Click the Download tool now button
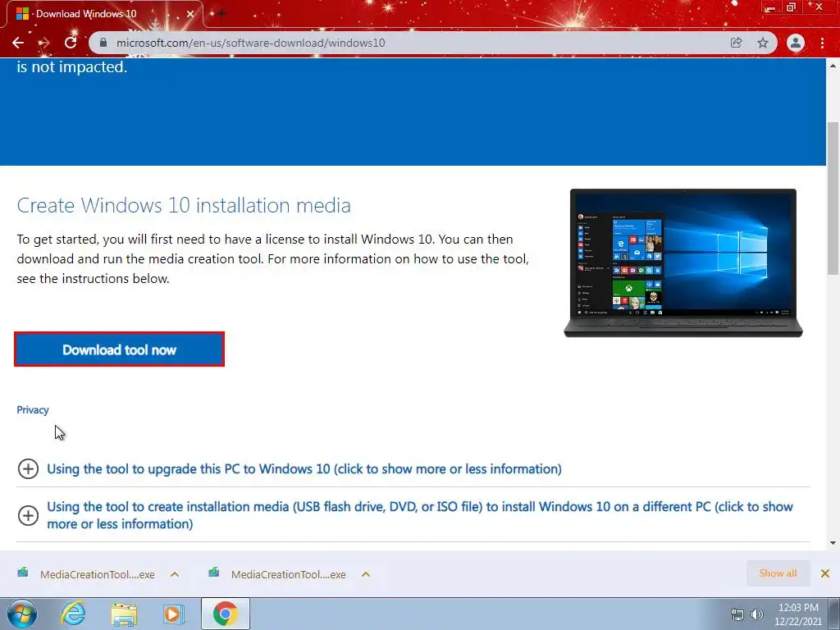This screenshot has width=840, height=630. (x=119, y=349)
